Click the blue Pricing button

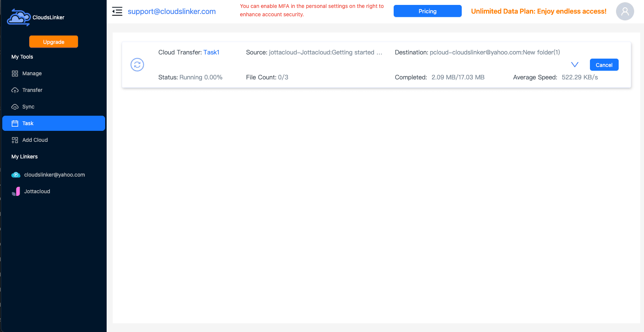[x=428, y=11]
